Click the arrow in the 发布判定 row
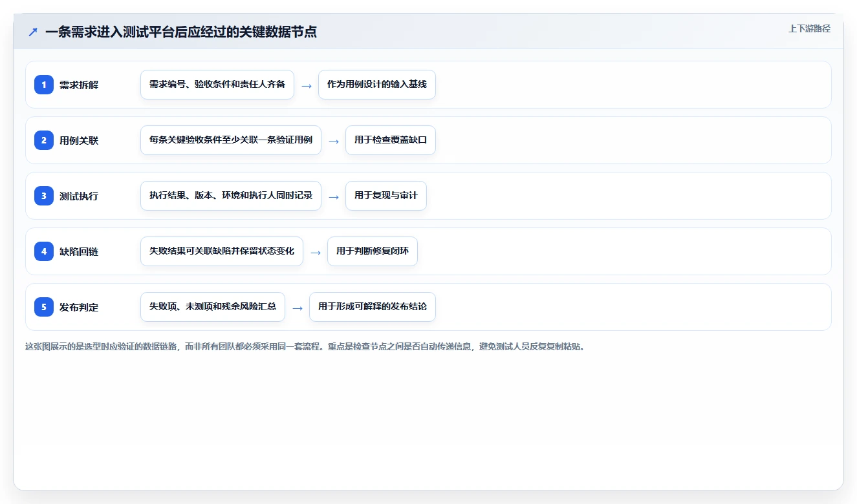857x504 pixels. point(298,308)
